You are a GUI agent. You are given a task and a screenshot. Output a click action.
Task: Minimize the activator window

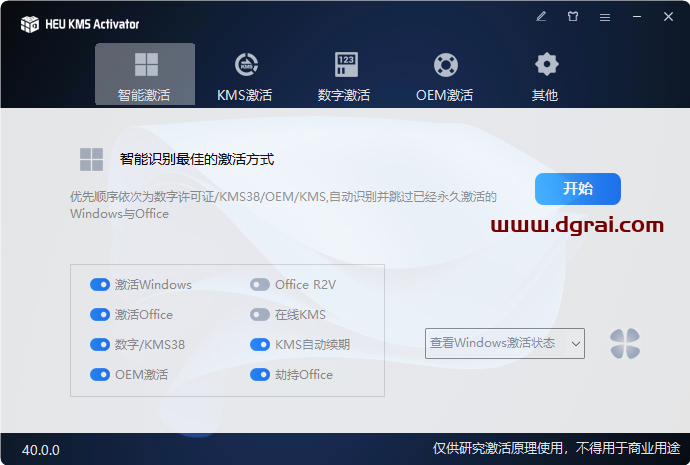click(x=636, y=17)
